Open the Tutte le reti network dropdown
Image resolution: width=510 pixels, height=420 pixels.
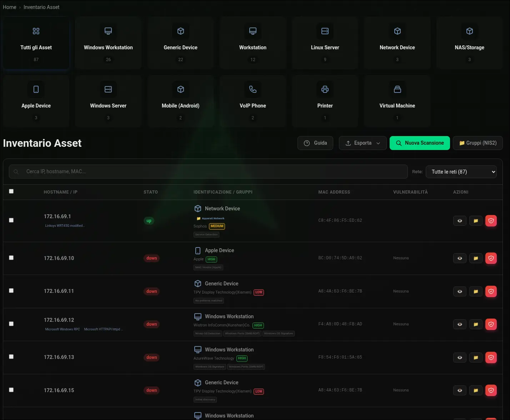pos(461,172)
